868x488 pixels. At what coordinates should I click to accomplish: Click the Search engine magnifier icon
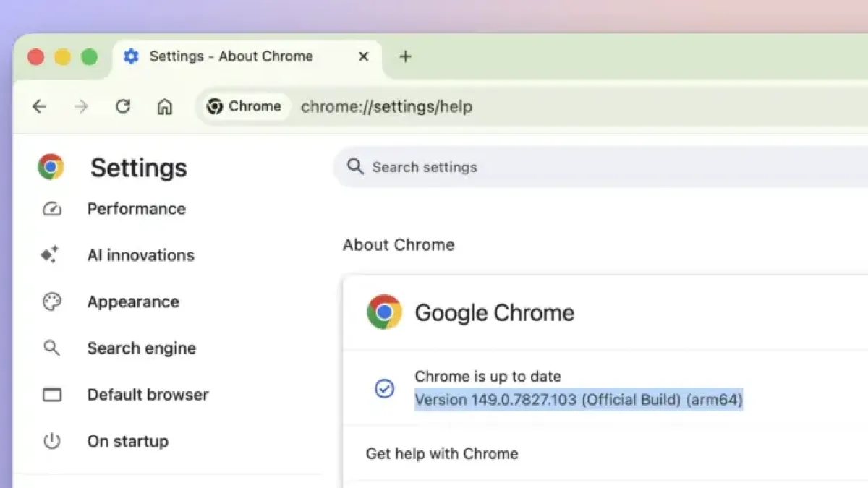pos(51,348)
